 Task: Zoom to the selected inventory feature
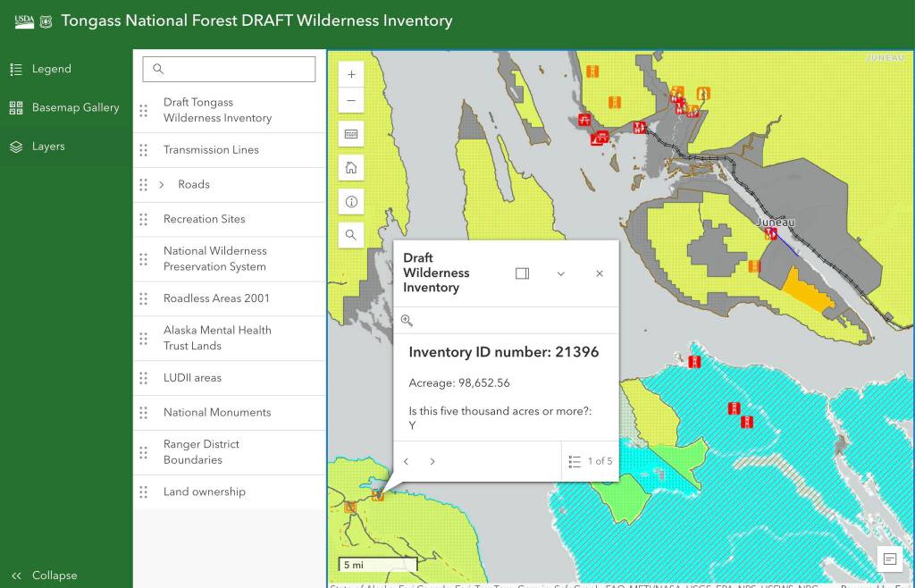[x=407, y=321]
